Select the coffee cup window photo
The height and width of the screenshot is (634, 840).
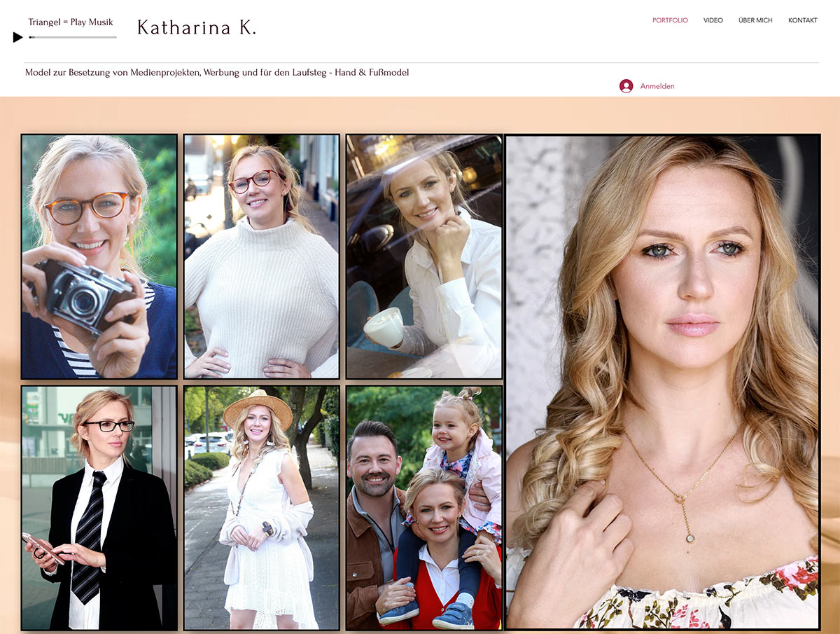(x=424, y=256)
